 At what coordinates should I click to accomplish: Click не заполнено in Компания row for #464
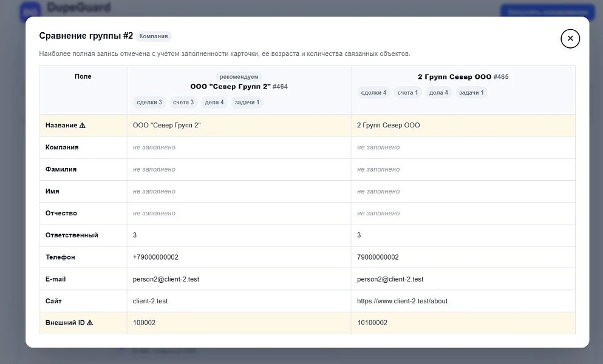(154, 147)
